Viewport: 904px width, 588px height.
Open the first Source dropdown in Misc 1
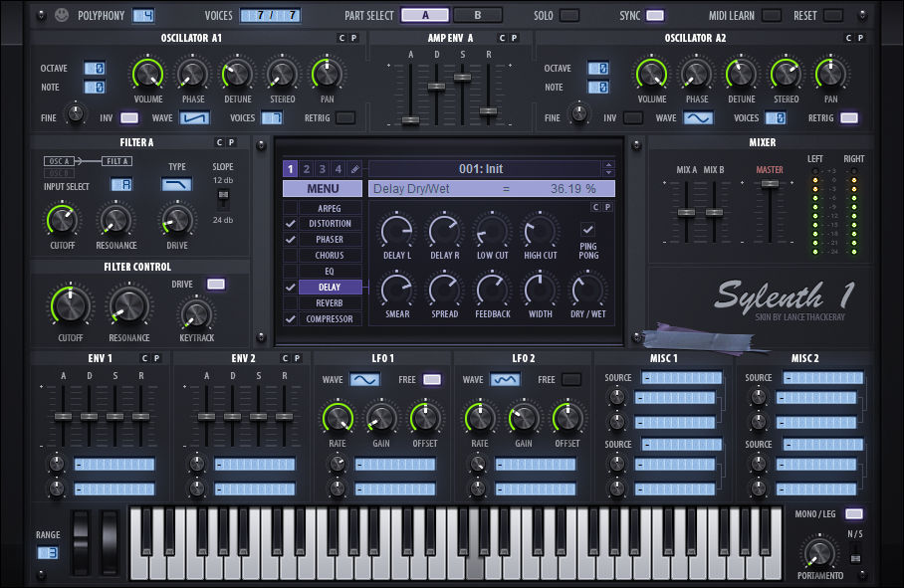682,379
